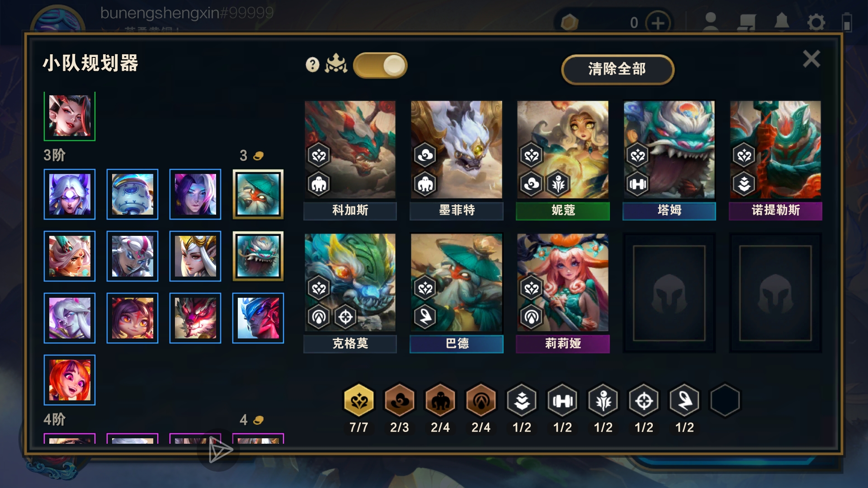Viewport: 868px width, 488px height.
Task: Select the 科加斯 champion card
Action: point(350,160)
